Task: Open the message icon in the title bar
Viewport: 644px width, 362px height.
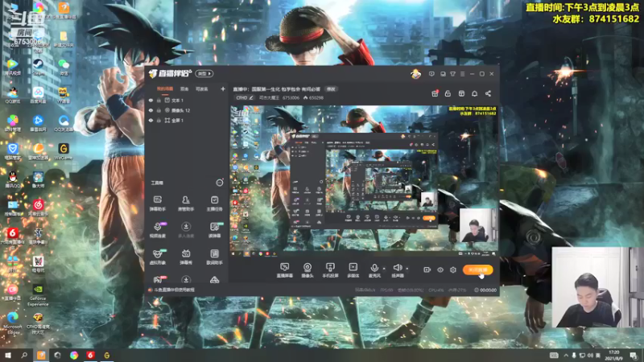Action: click(x=431, y=74)
